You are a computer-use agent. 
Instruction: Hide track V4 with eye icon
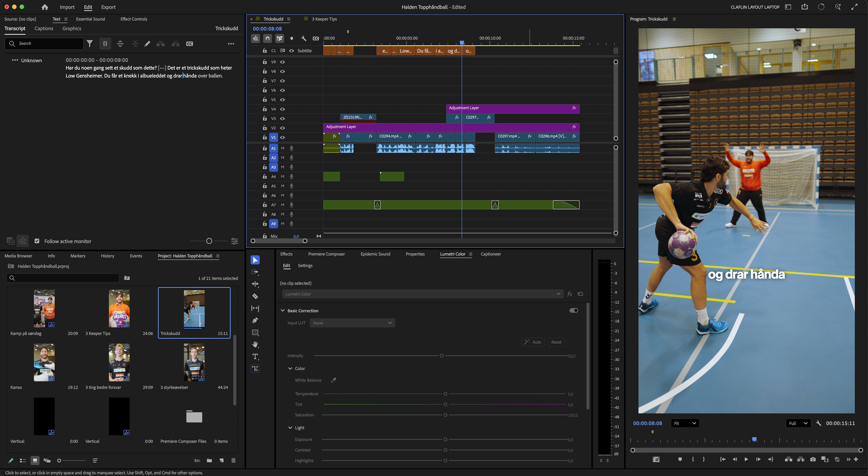[283, 109]
